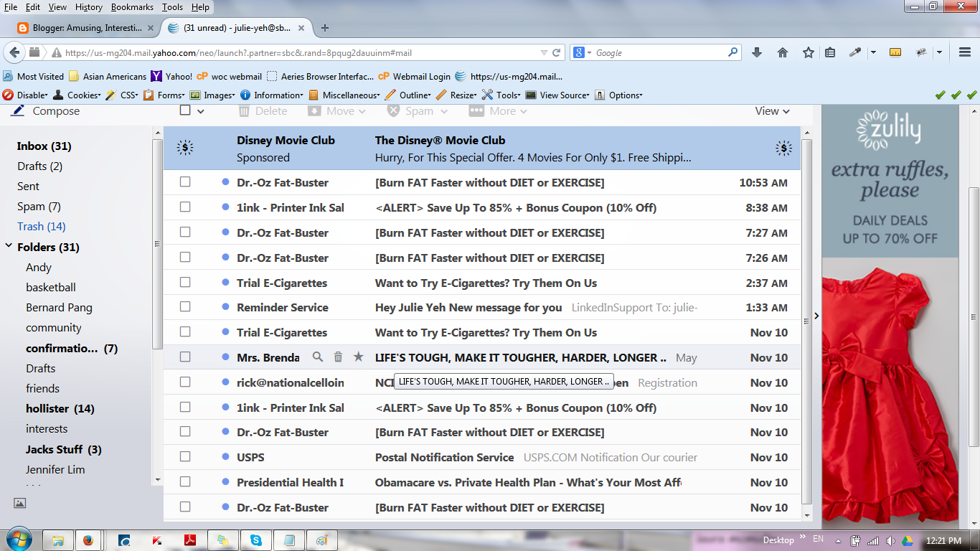Open Adobe Reader from the taskbar
Screen dimensions: 980x551
pyautogui.click(x=190, y=540)
